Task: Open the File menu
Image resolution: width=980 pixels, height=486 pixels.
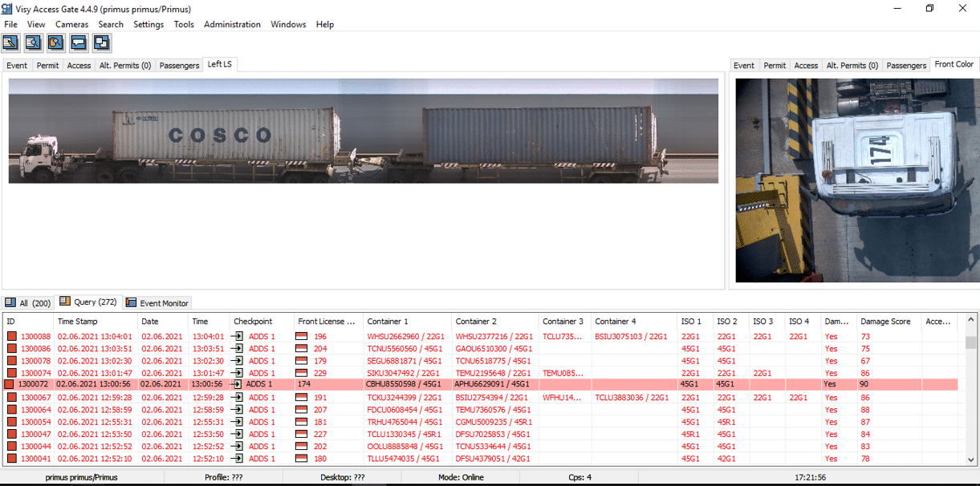Action: click(10, 24)
